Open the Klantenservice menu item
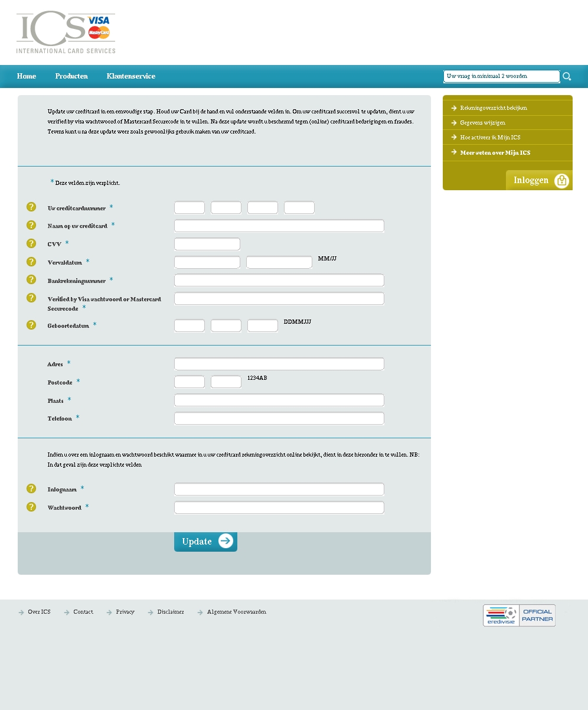The width and height of the screenshot is (588, 710). point(131,76)
